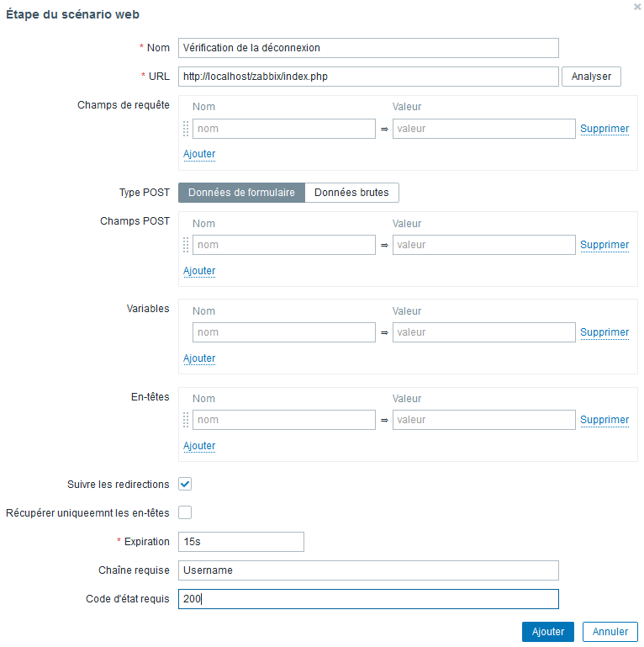Uncheck Suivre les redirections checkbox
The height and width of the screenshot is (647, 644).
tap(185, 484)
